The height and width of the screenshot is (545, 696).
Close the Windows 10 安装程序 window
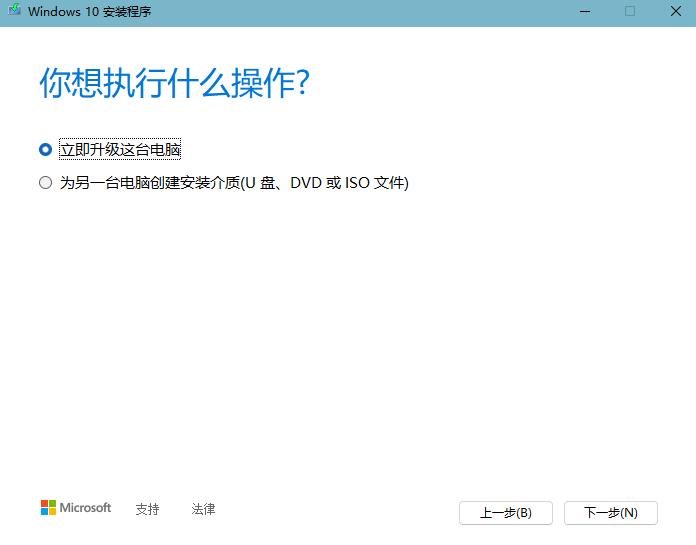pos(676,12)
